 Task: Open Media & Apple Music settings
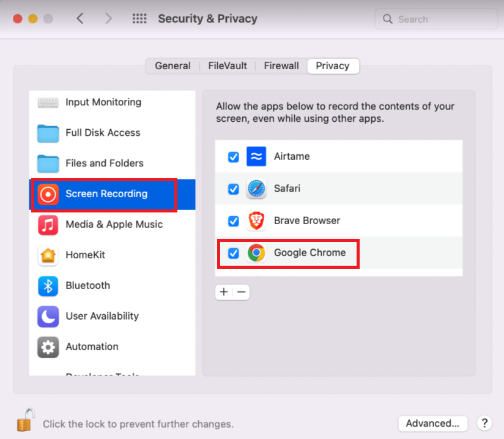click(x=48, y=224)
